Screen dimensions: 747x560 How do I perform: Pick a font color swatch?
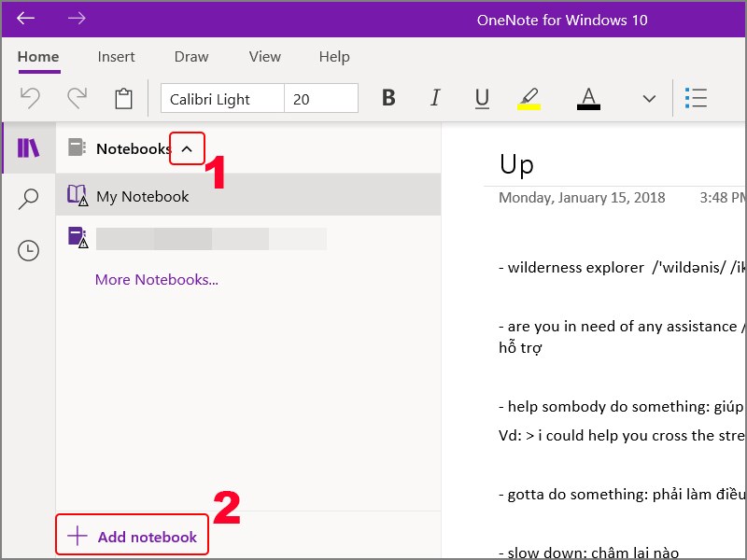(588, 97)
